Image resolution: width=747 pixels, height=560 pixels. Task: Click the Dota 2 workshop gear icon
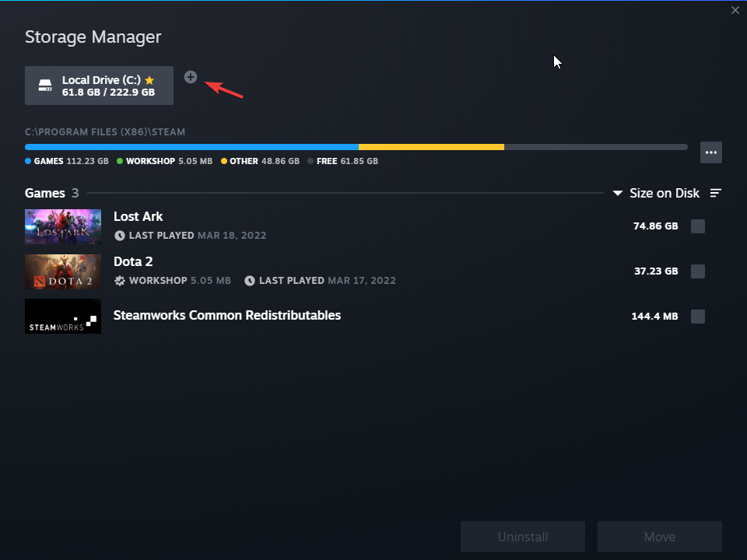coord(120,281)
